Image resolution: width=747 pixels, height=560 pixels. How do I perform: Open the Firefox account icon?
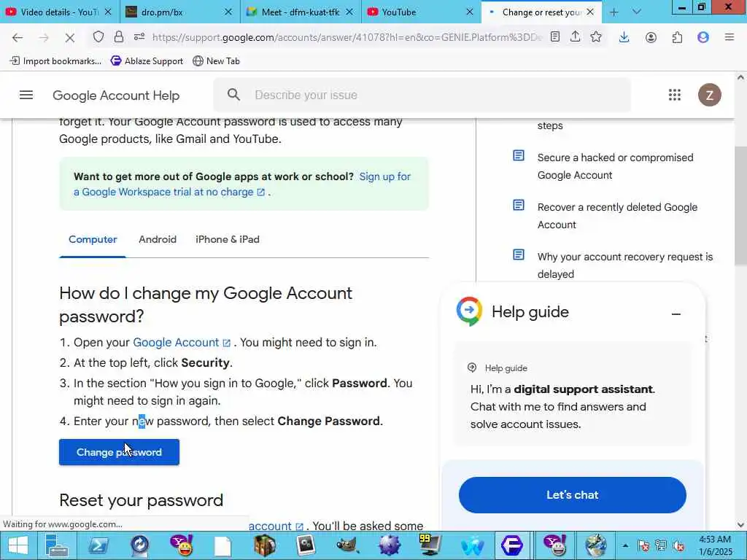[651, 37]
